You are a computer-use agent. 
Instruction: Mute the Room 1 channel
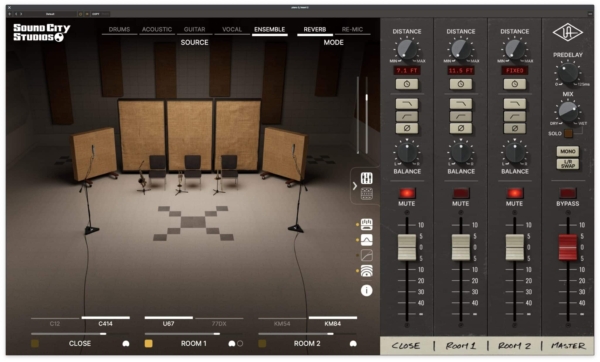(x=461, y=193)
